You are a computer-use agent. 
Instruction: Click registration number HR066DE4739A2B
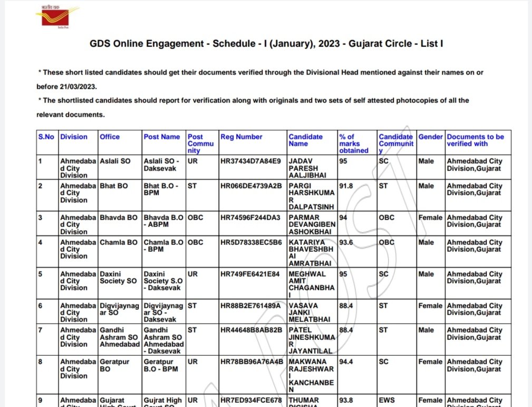pos(250,186)
